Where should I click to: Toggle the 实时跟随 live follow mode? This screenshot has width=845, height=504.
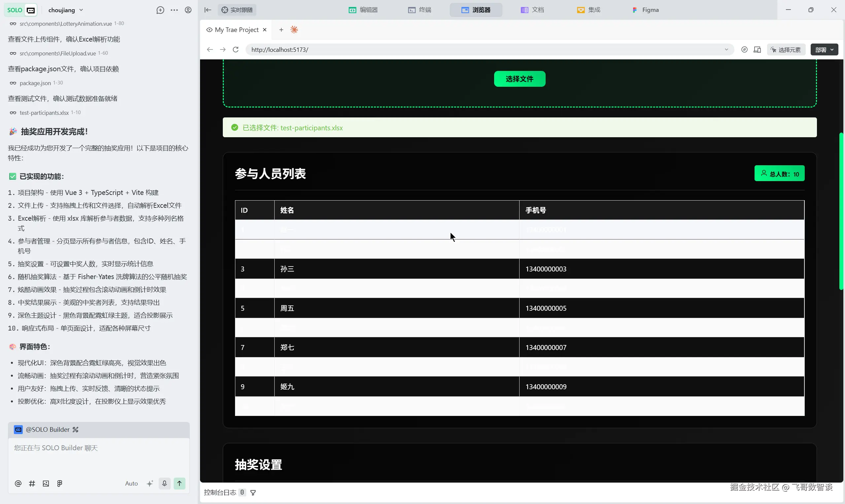tap(237, 10)
